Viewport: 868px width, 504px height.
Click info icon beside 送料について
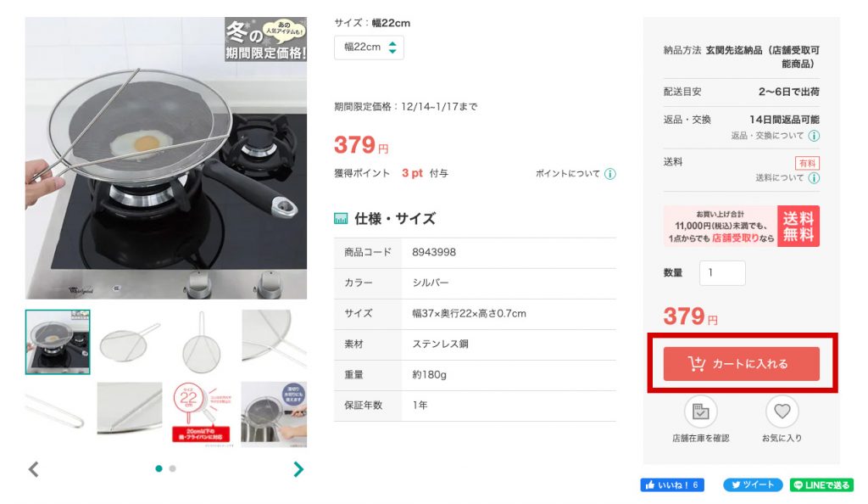point(814,178)
